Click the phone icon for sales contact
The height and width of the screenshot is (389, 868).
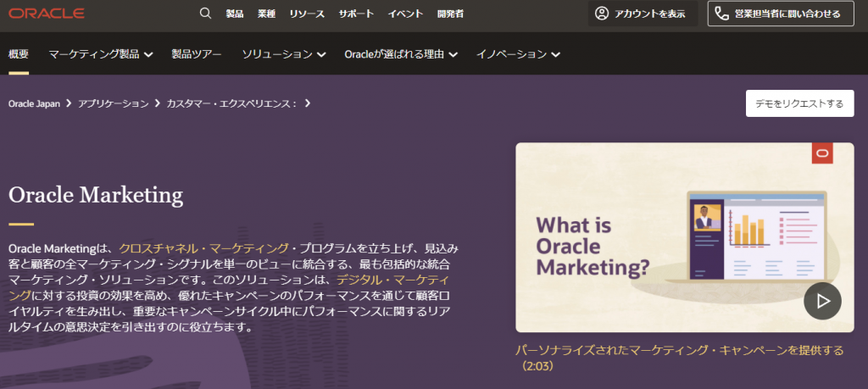click(722, 14)
